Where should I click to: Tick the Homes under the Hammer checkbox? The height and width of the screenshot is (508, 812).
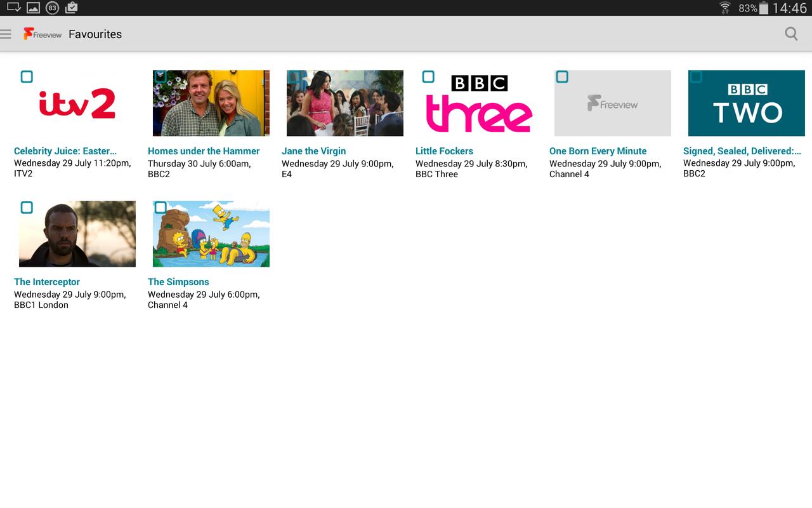pos(160,77)
